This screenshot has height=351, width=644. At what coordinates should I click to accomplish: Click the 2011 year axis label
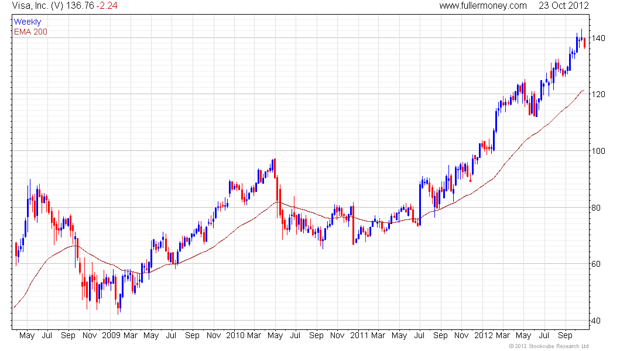coord(359,335)
